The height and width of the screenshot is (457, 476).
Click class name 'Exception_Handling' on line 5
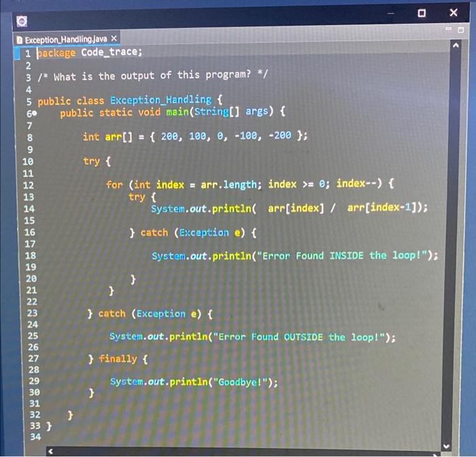(161, 100)
